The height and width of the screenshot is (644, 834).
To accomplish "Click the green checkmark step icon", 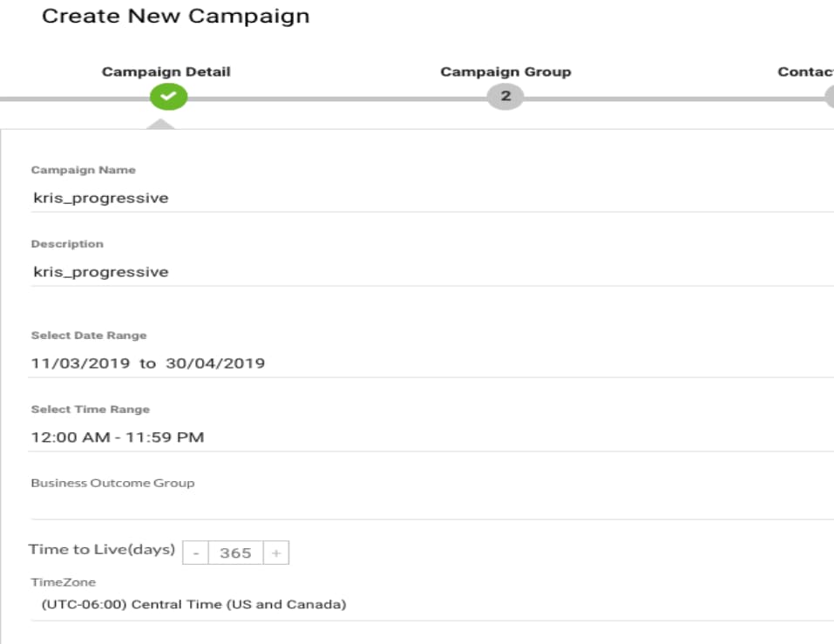I will (168, 96).
